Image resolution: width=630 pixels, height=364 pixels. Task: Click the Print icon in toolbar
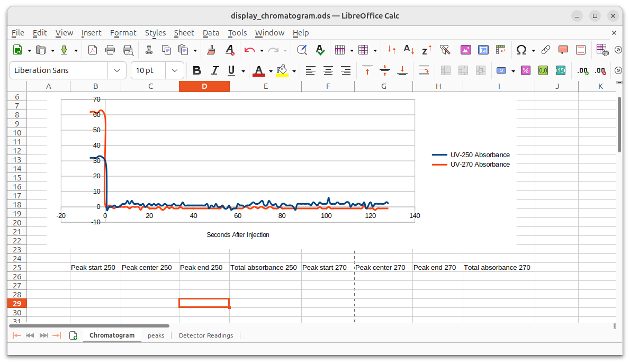(110, 50)
